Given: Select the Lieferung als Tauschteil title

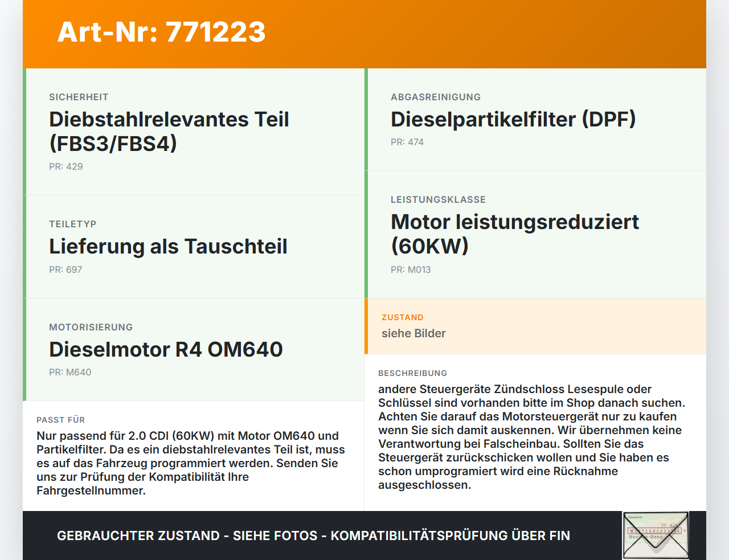Looking at the screenshot, I should click(x=168, y=247).
